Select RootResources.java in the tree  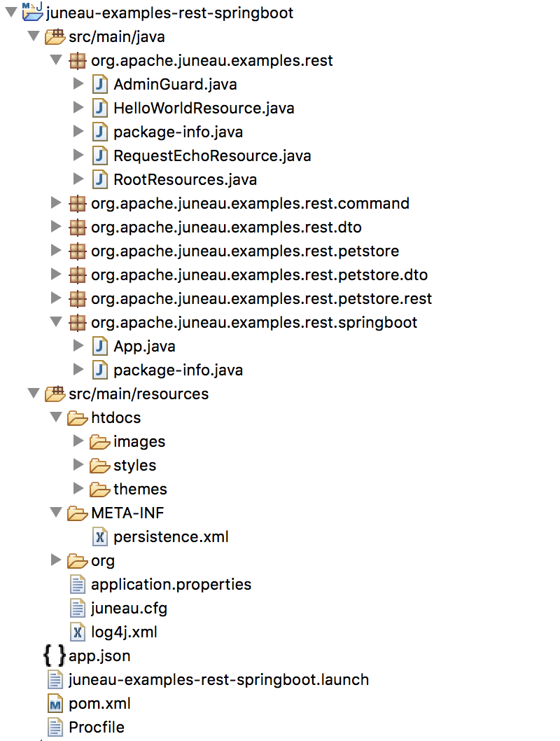coord(185,179)
